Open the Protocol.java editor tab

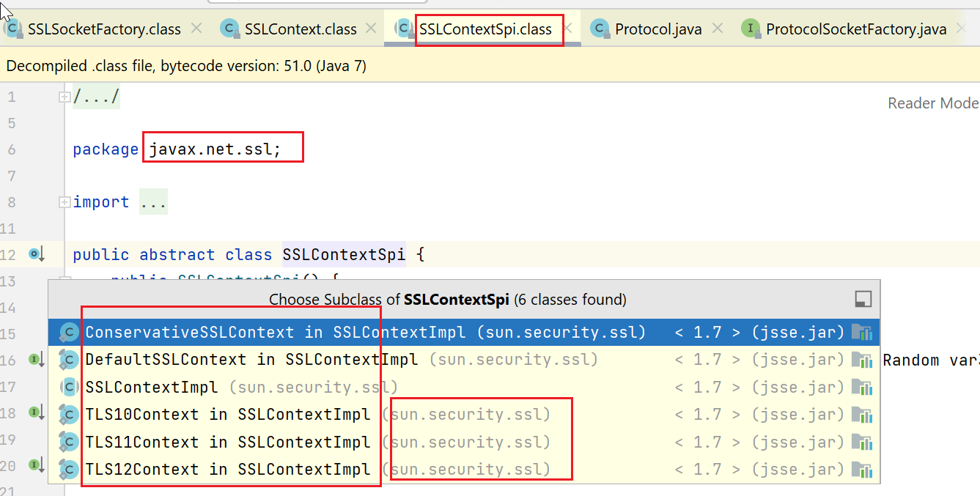click(657, 29)
